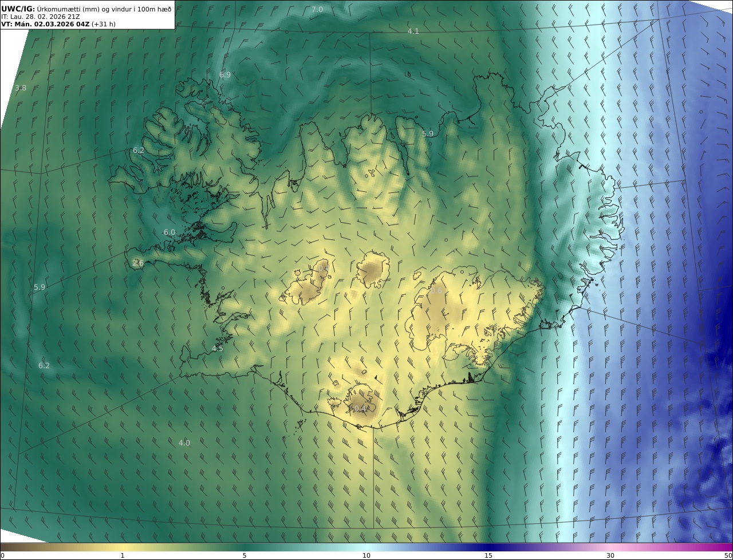Click the 3.8 value label on the map
733x560 pixels.
(21, 88)
